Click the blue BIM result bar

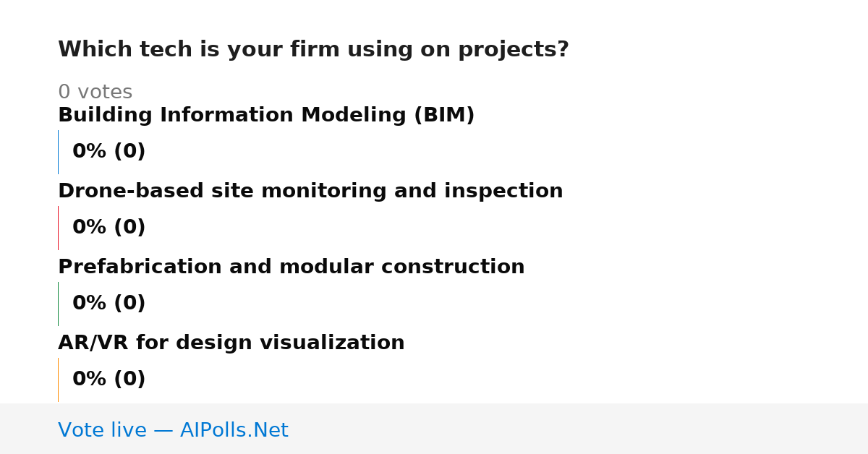59,152
